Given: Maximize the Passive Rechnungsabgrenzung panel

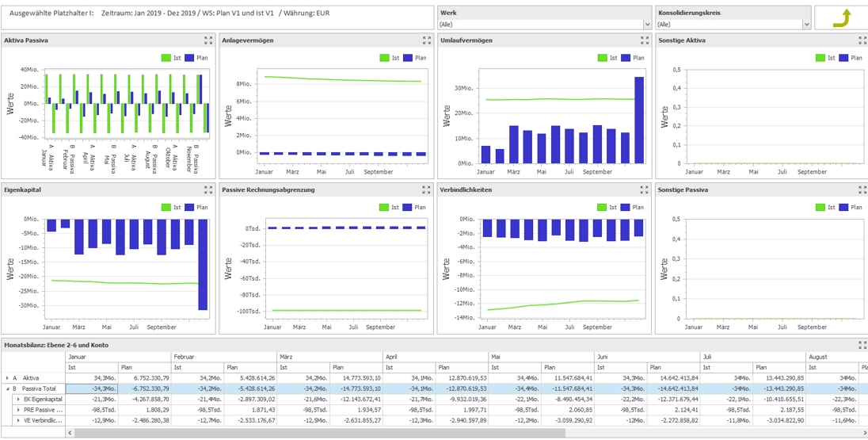Looking at the screenshot, I should click(x=427, y=190).
